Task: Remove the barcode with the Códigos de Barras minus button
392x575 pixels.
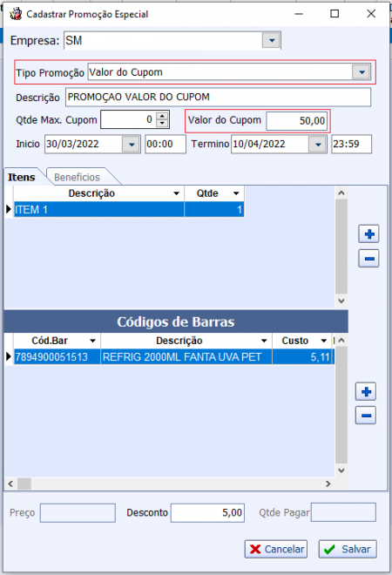Action: pyautogui.click(x=366, y=416)
